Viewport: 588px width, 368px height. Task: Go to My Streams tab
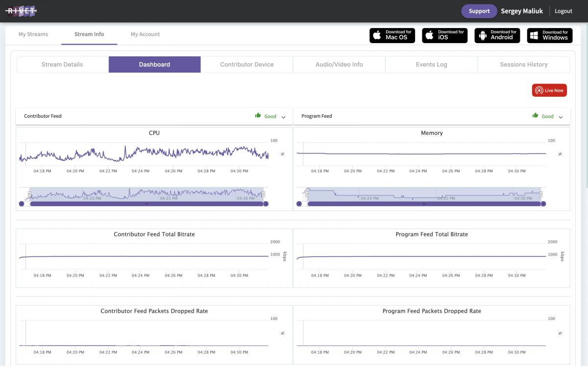click(x=33, y=34)
